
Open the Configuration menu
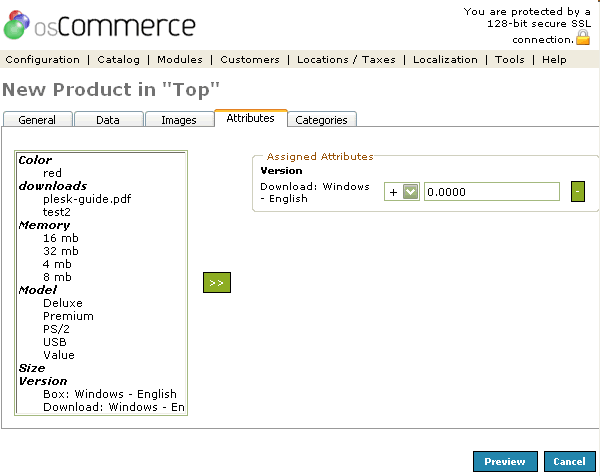tap(42, 60)
